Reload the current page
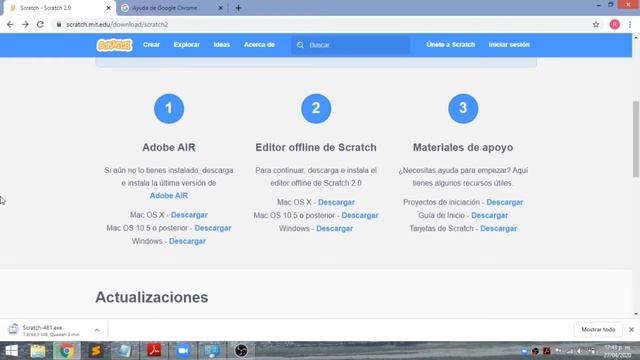 [x=40, y=24]
